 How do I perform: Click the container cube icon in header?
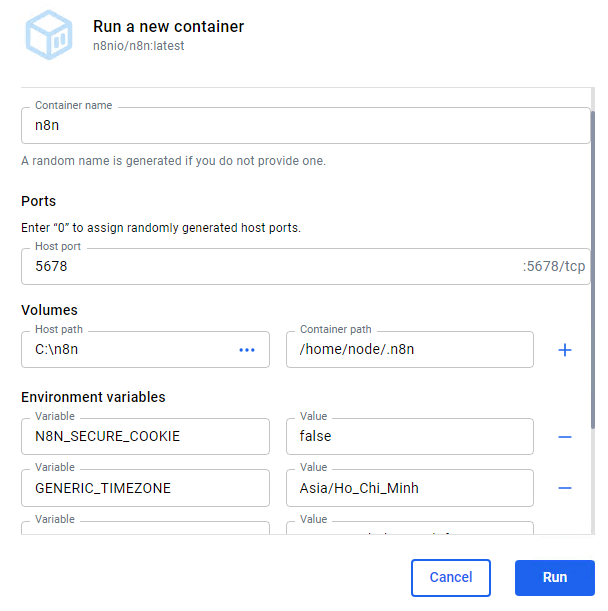48,36
